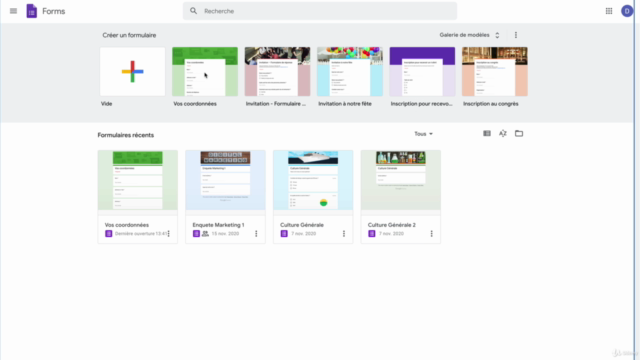Click Forms icon on Culture Générale 2 card
Image resolution: width=640 pixels, height=360 pixels.
(371, 233)
